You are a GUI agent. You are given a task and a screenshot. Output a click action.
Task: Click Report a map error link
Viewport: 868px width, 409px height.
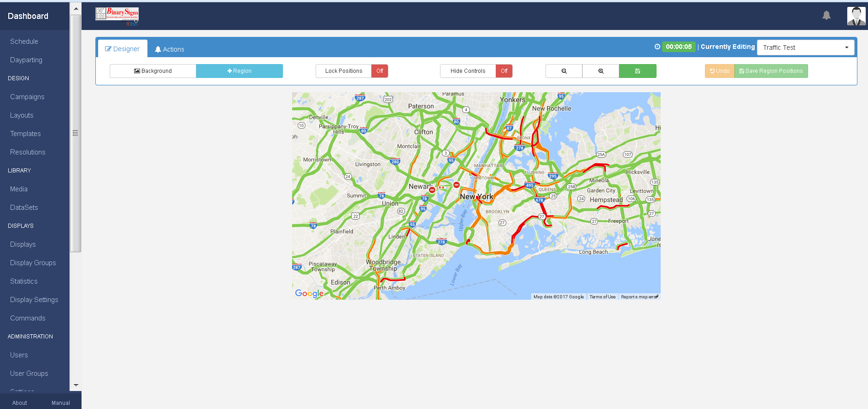tap(639, 297)
